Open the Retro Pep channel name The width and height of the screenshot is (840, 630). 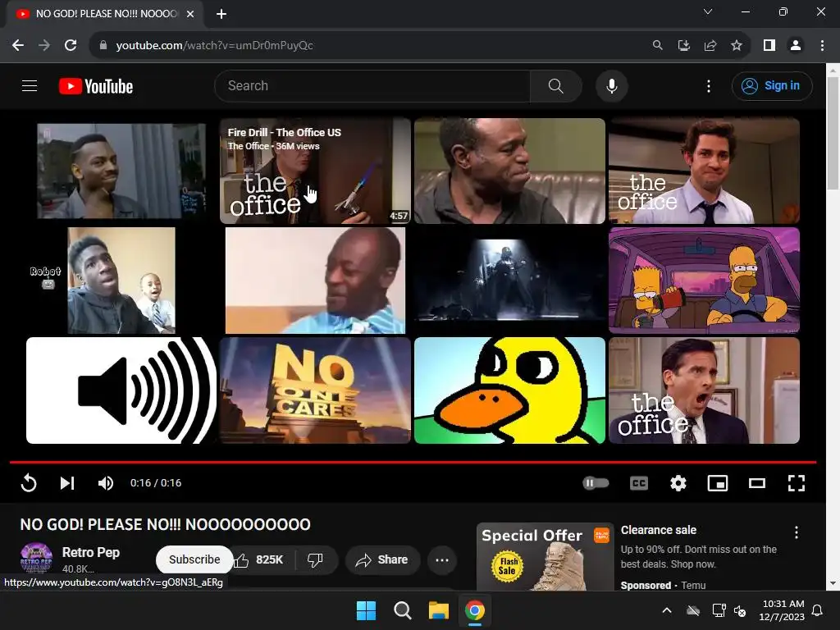[x=90, y=552]
